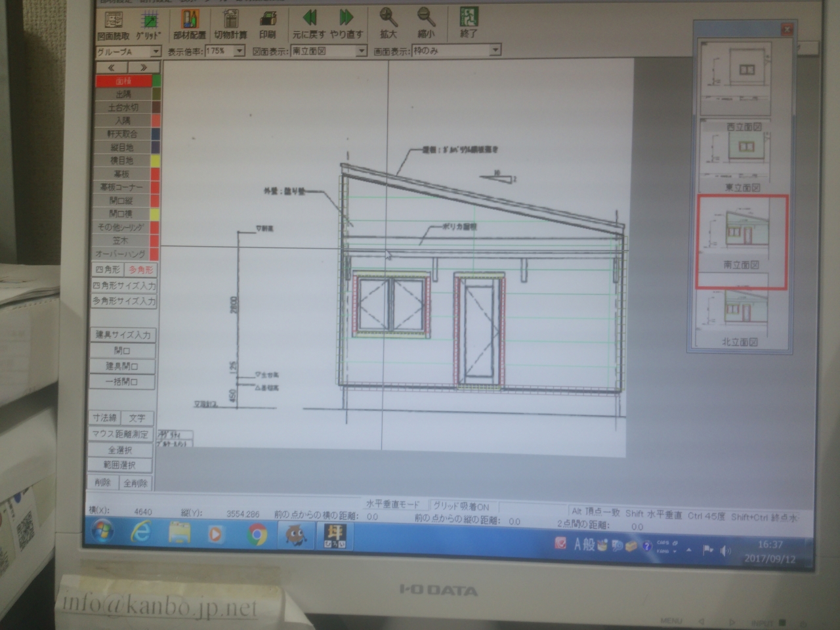
Task: Click the 全削除 delete all button
Action: pos(136,483)
